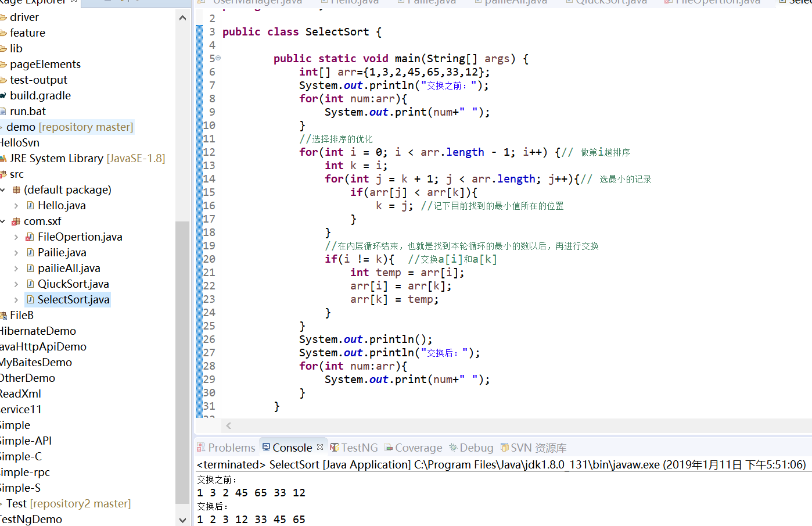Click editor horizontal scroll left arrow
This screenshot has height=526, width=812.
(228, 425)
